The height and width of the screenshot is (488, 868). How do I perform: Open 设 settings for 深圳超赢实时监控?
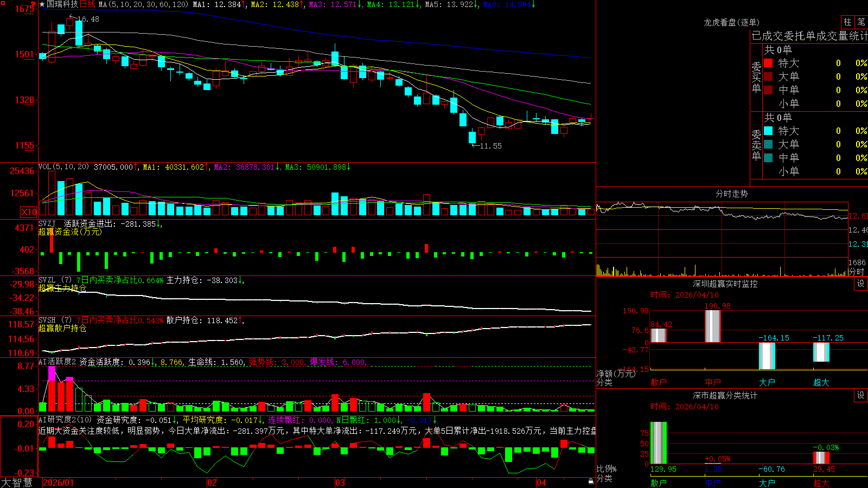861,284
